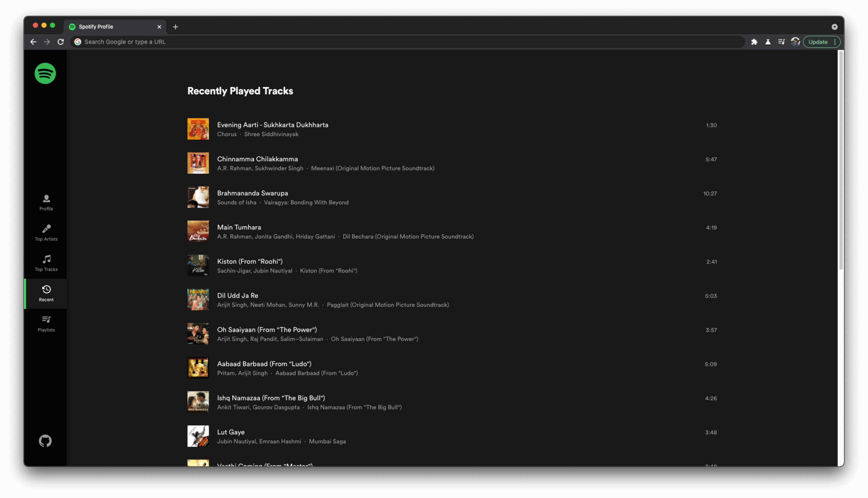Open Top Artists microphone icon
This screenshot has width=868, height=498.
(x=46, y=229)
